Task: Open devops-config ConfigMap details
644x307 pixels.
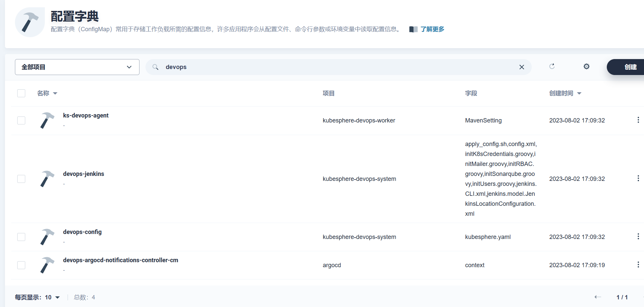Action: [x=82, y=232]
